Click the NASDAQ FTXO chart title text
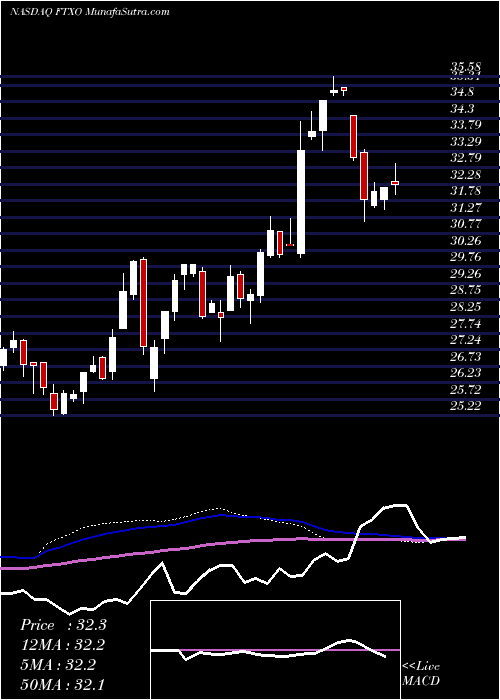This screenshot has height=700, width=500. [89, 12]
